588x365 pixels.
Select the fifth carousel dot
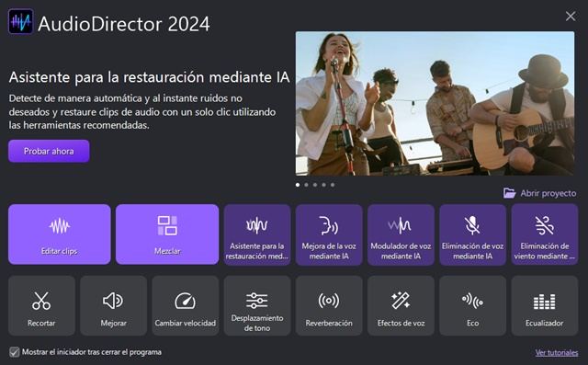[x=333, y=185]
